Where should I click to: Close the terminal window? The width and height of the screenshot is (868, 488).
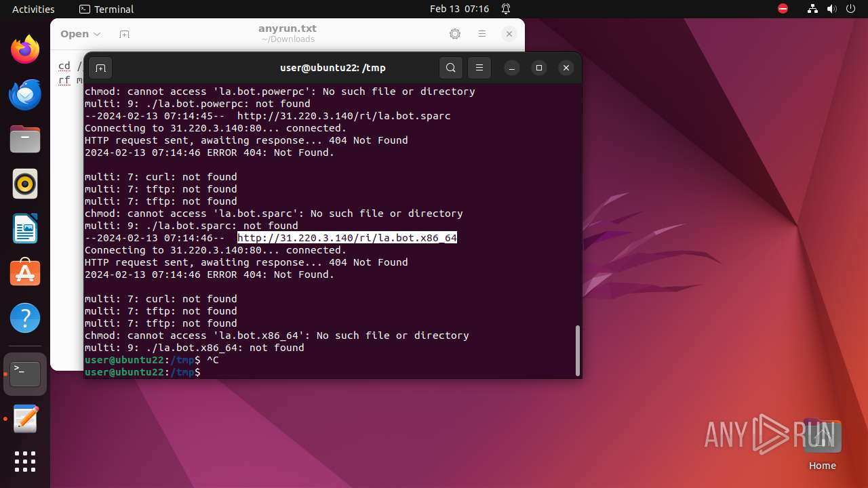(x=566, y=68)
